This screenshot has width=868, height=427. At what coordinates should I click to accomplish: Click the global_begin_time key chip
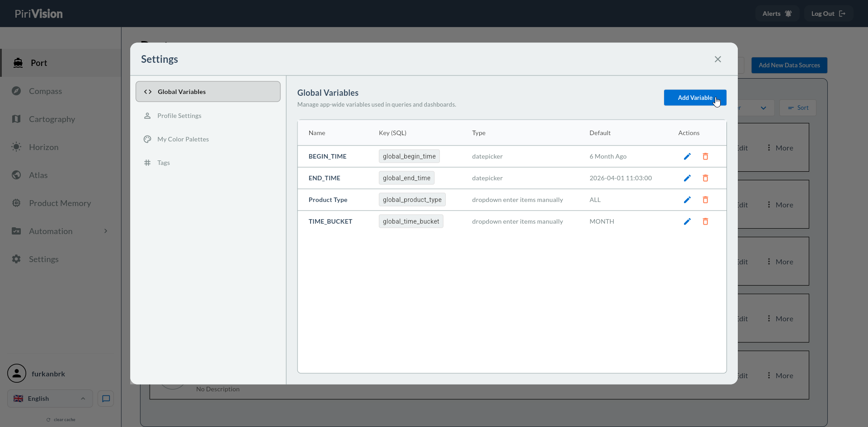click(x=409, y=156)
